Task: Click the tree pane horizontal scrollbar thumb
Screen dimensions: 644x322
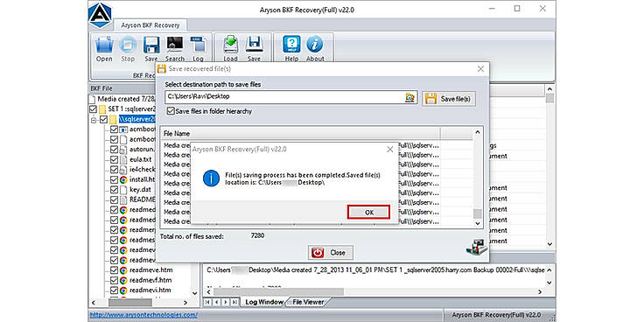Action: (129, 303)
